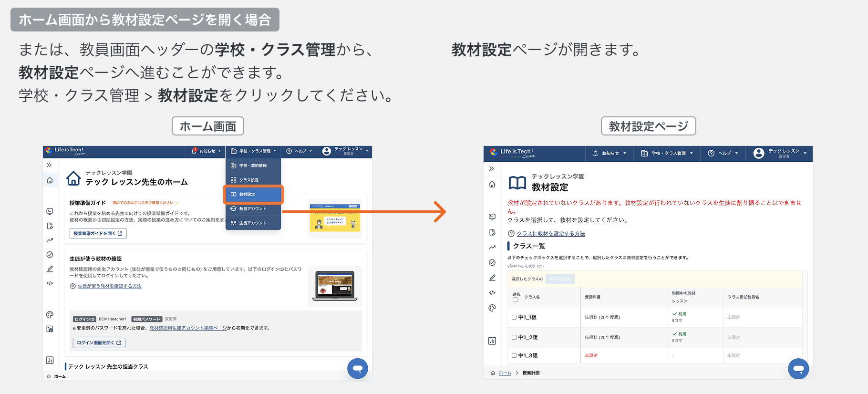
Task: Open テック レッスン user menu in home screen
Action: point(345,151)
